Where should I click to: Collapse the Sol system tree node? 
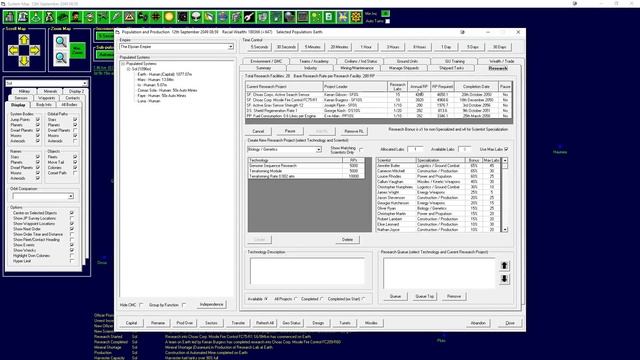(129, 69)
